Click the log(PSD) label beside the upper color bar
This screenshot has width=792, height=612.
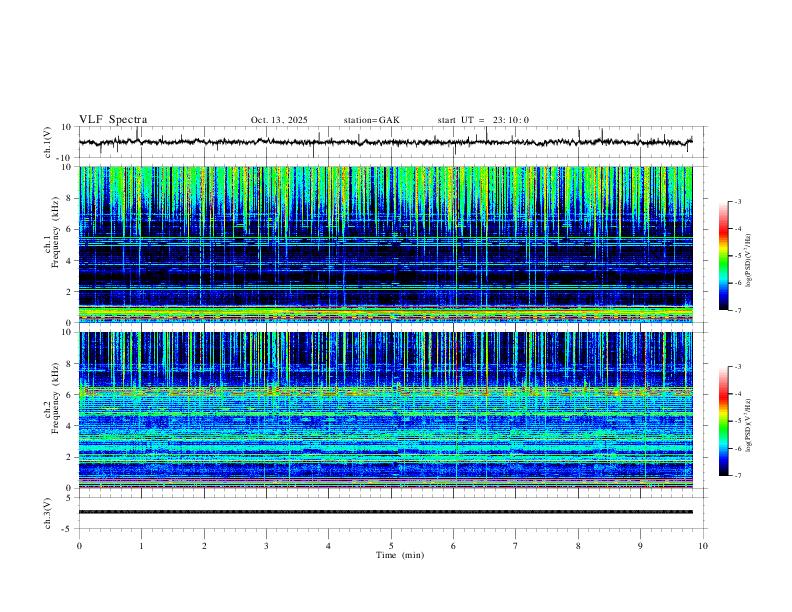tap(749, 260)
